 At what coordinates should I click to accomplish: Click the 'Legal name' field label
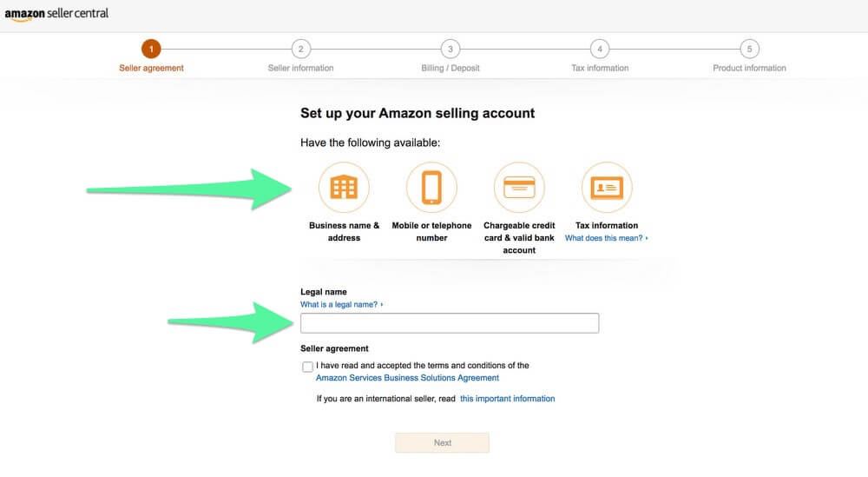(324, 292)
